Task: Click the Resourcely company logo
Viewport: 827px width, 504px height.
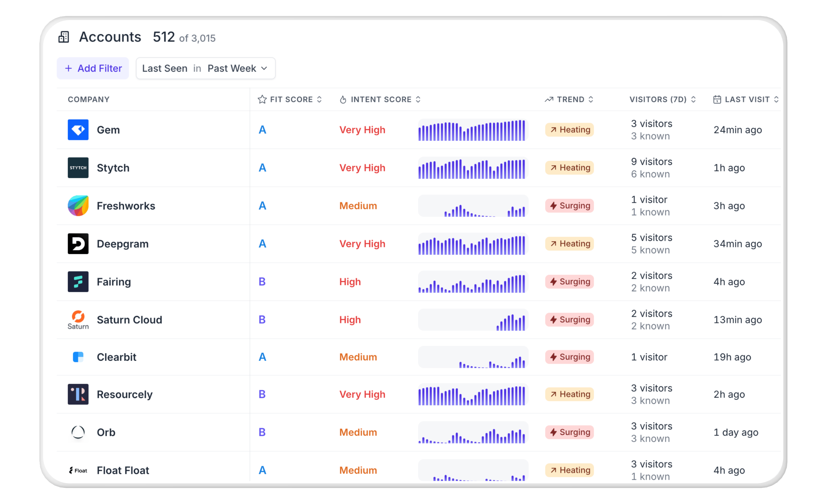Action: pyautogui.click(x=78, y=394)
